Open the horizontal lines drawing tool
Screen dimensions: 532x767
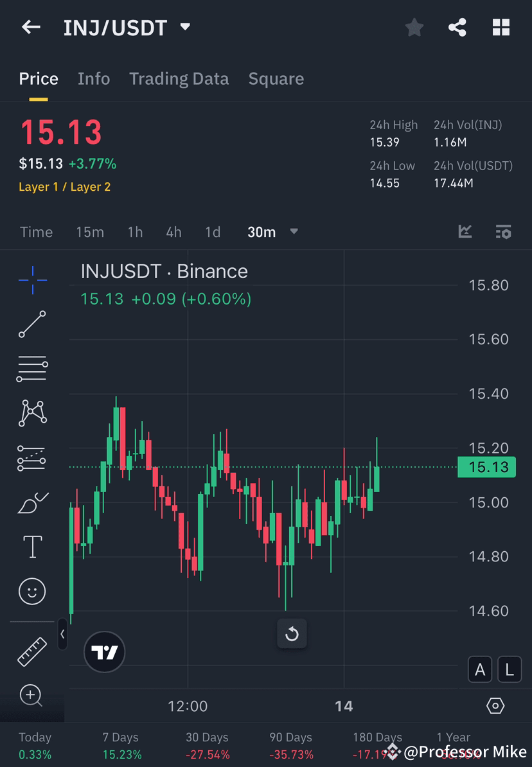click(32, 369)
